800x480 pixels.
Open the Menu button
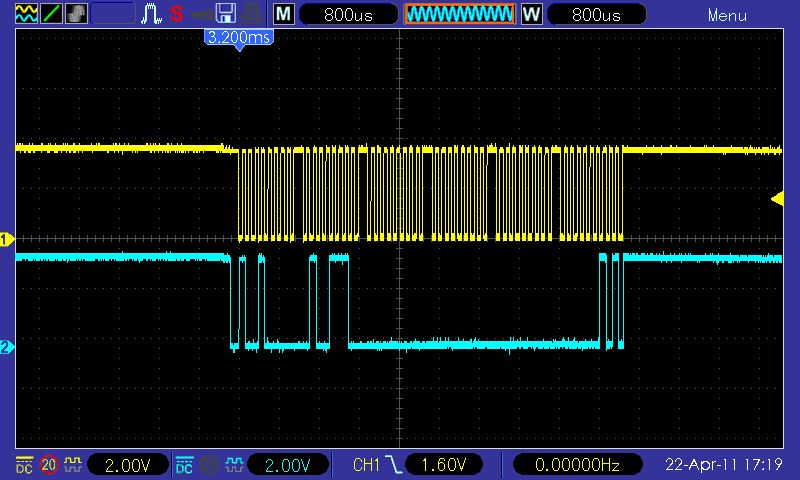(x=727, y=15)
